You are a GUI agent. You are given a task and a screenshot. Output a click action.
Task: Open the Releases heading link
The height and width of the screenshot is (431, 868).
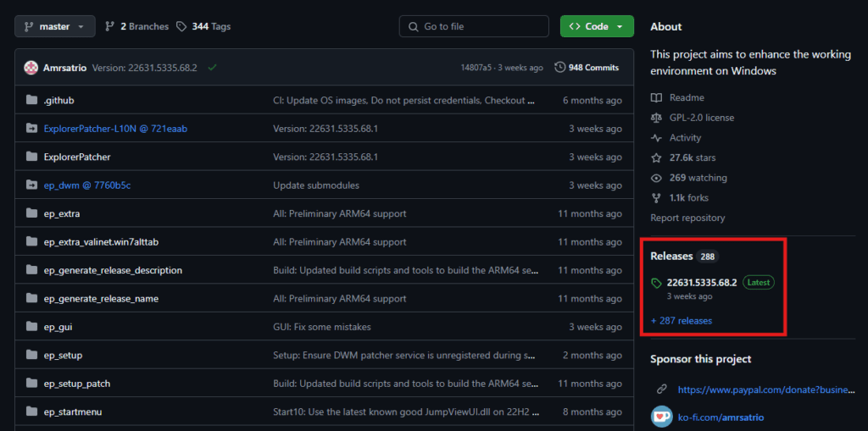671,257
